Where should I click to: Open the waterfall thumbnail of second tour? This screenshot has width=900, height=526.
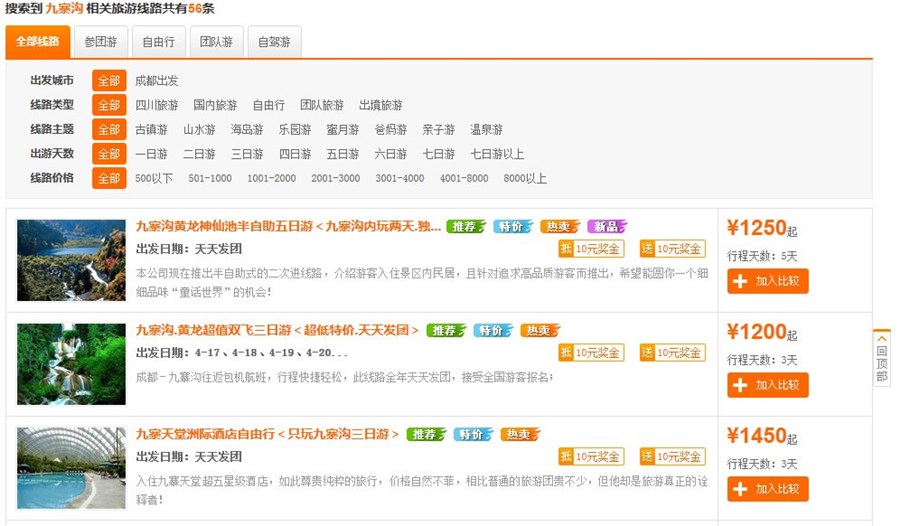point(71,364)
